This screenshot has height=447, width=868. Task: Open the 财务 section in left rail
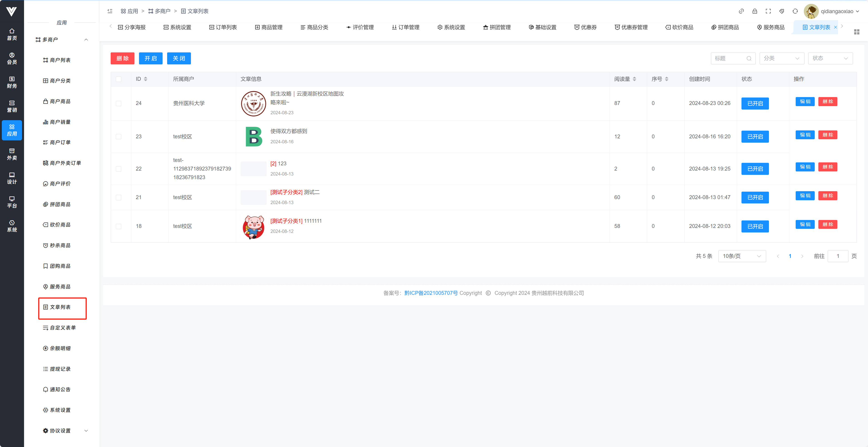click(x=12, y=82)
